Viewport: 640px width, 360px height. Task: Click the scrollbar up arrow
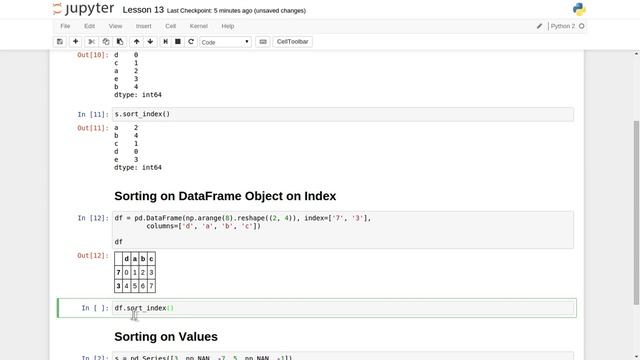[636, 53]
